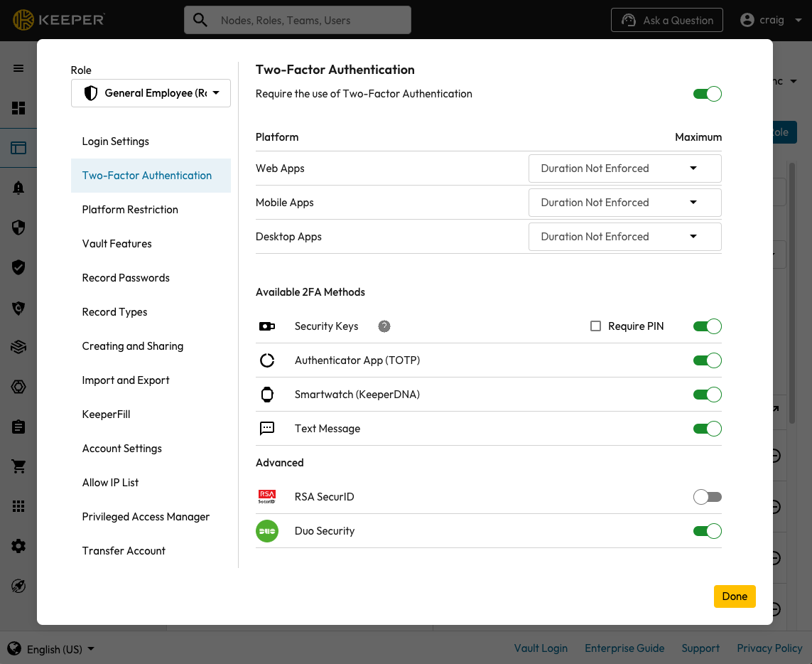The image size is (812, 664).
Task: Expand the Mobile Apps duration dropdown
Action: pos(624,203)
